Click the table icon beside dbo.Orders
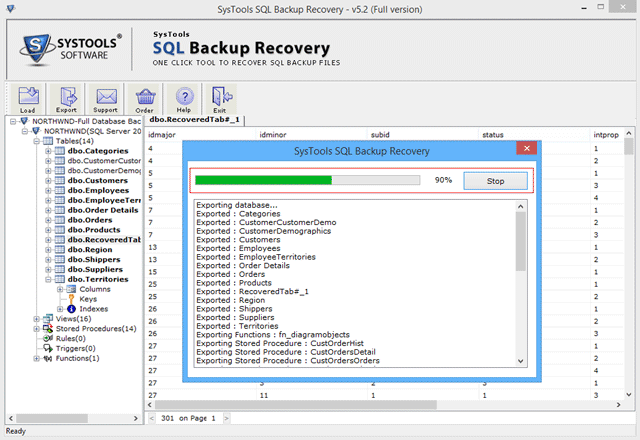 (x=60, y=220)
